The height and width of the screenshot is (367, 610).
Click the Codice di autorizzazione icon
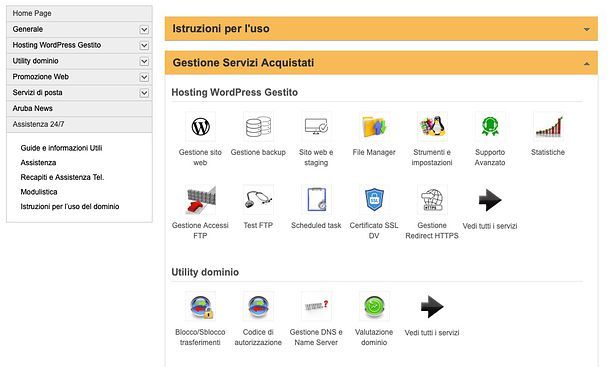click(258, 306)
